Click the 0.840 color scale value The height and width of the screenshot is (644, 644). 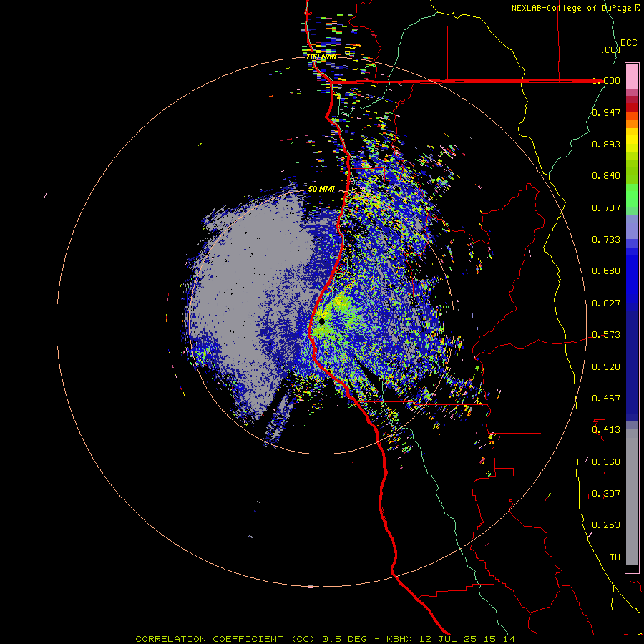(x=606, y=176)
